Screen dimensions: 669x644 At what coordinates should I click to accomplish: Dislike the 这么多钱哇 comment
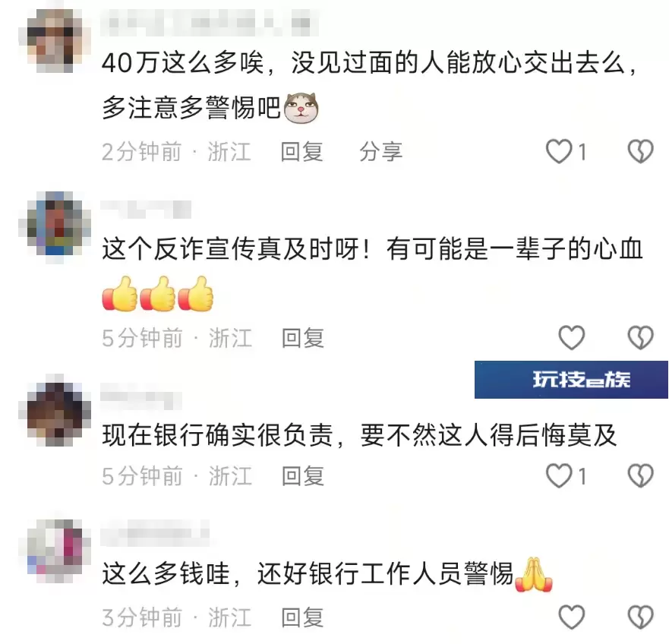640,617
